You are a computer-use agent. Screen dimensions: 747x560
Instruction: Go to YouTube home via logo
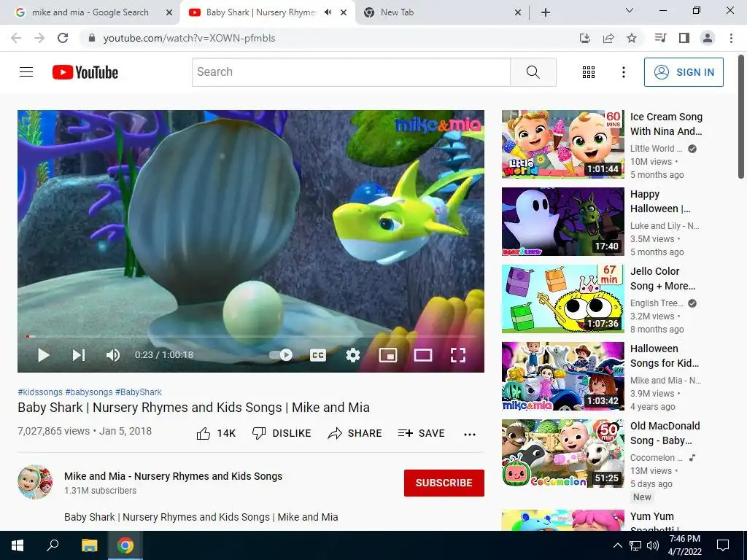tap(85, 72)
